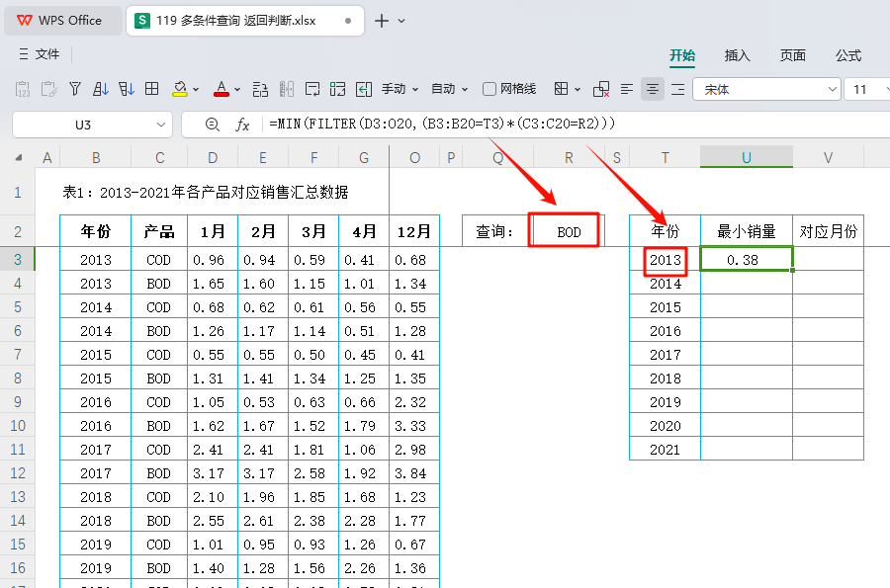Open the dropdown arrow beside new tab plus
This screenshot has width=890, height=588.
pyautogui.click(x=401, y=21)
